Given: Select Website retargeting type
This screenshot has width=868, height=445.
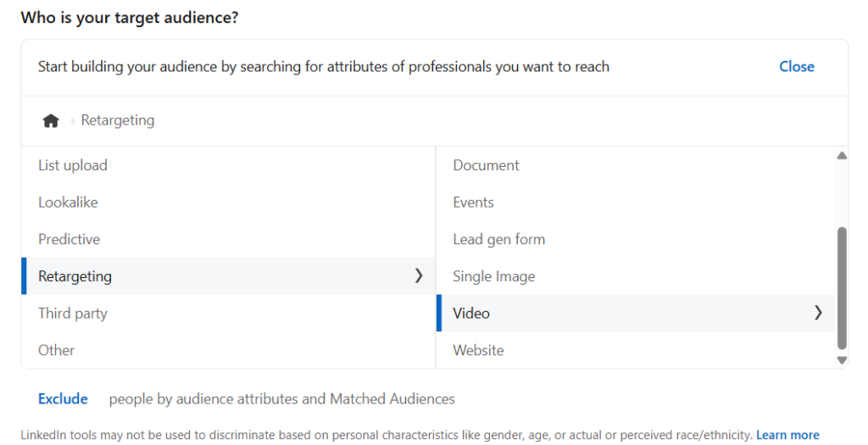Looking at the screenshot, I should click(x=636, y=350).
